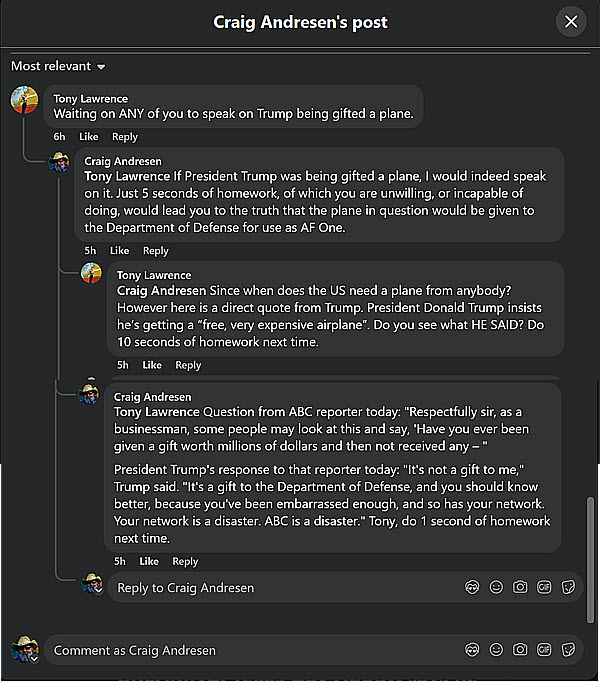Click camera icon in bottom comment box
Viewport: 600px width, 683px height.
coord(520,650)
